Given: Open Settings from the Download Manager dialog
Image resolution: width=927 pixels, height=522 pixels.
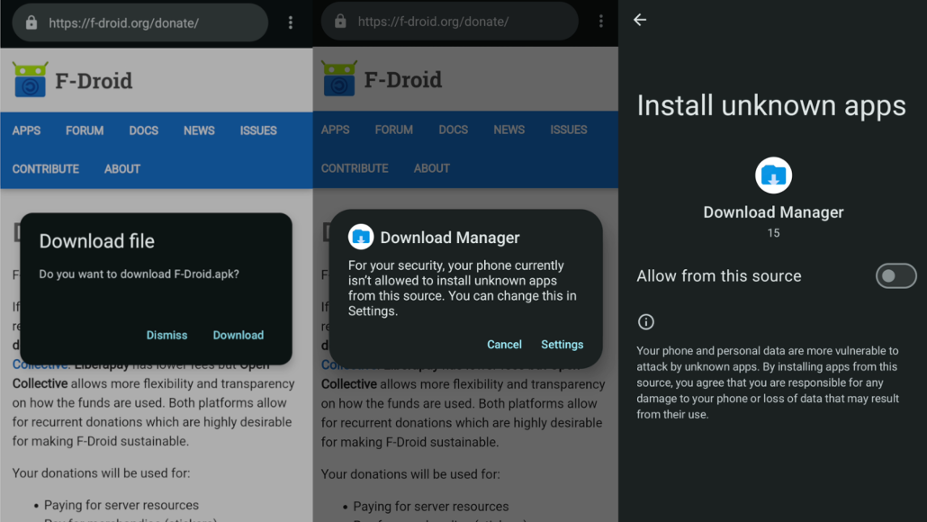Looking at the screenshot, I should point(562,344).
